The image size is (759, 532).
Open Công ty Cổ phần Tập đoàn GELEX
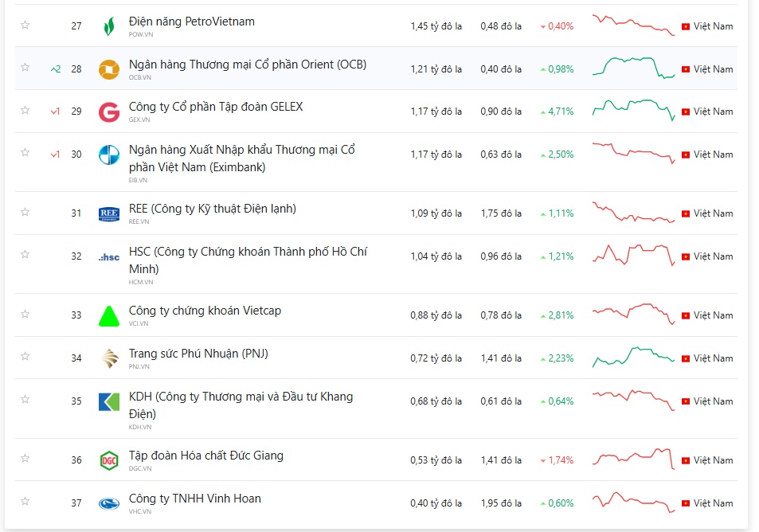(216, 107)
